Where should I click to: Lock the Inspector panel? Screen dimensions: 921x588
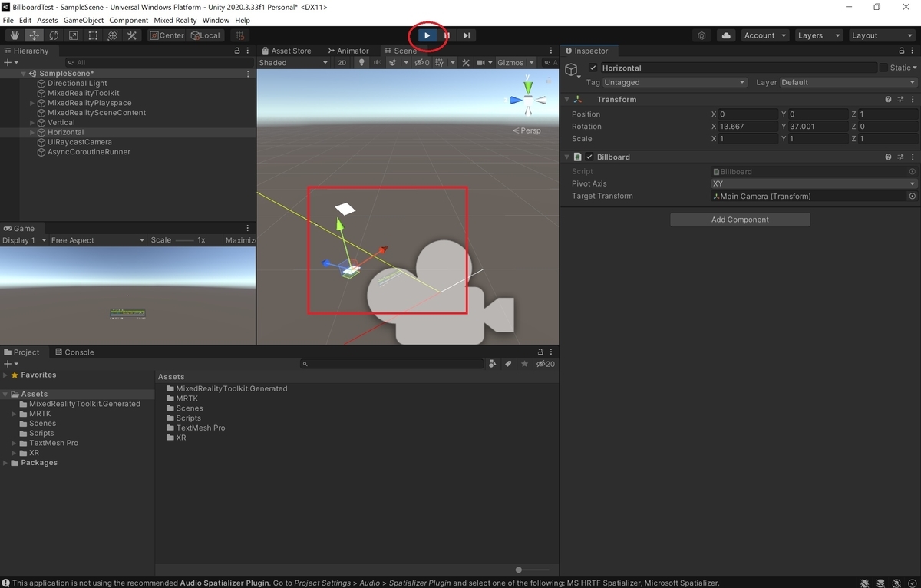pos(901,51)
